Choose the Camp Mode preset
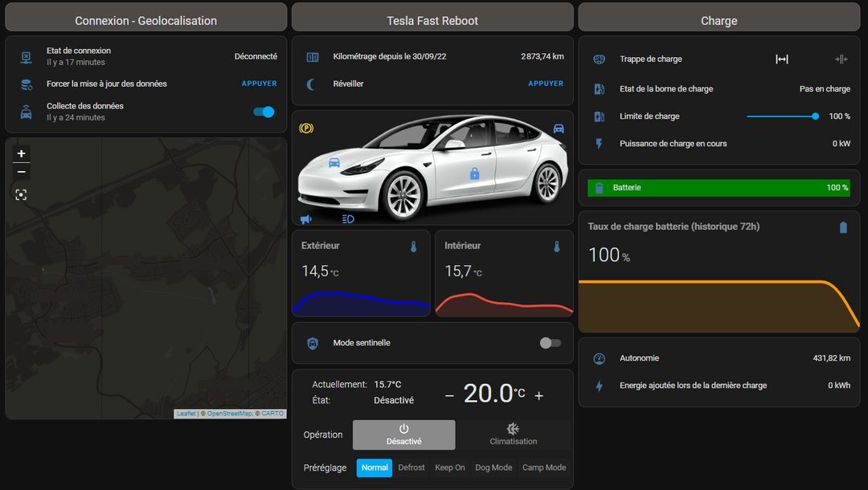Screen dimensions: 868x490 coord(544,468)
